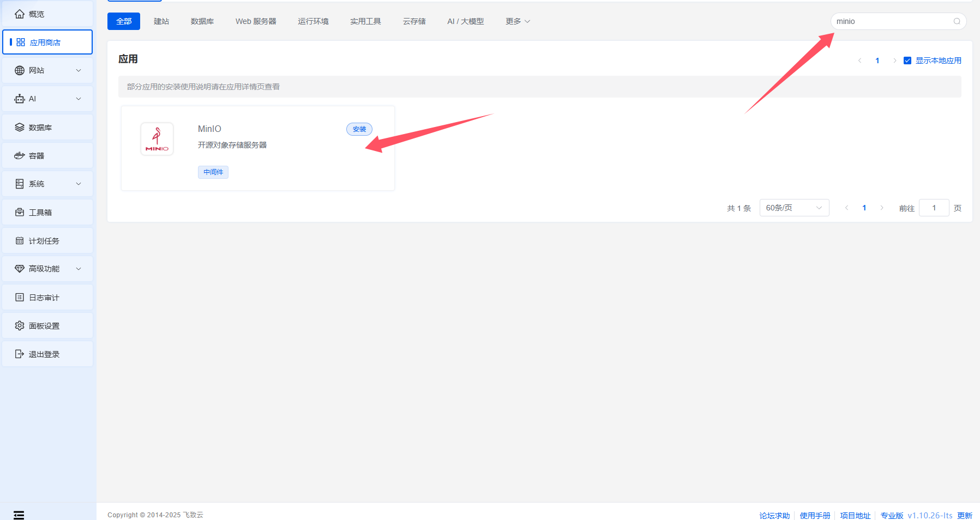
Task: Collapse sidebar using bottom menu icon
Action: click(19, 515)
